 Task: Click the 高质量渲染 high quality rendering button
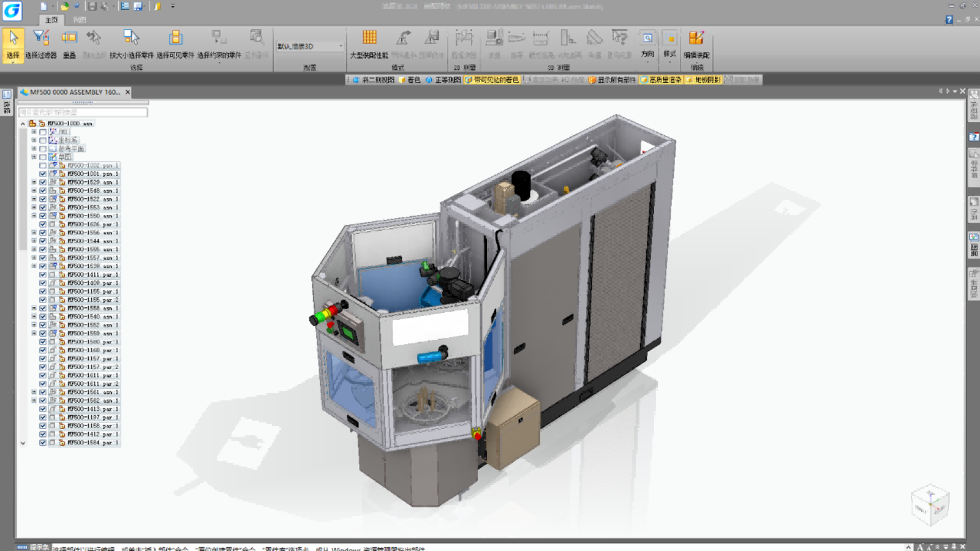pos(661,80)
